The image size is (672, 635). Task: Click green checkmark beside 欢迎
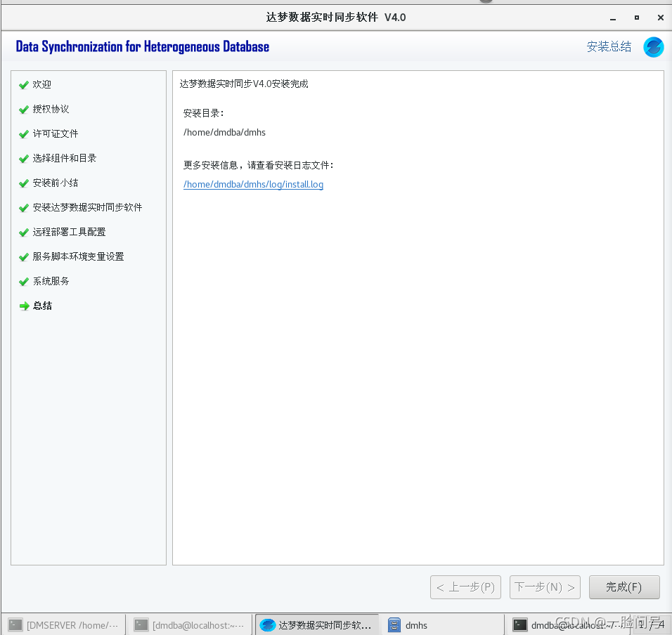tap(24, 85)
